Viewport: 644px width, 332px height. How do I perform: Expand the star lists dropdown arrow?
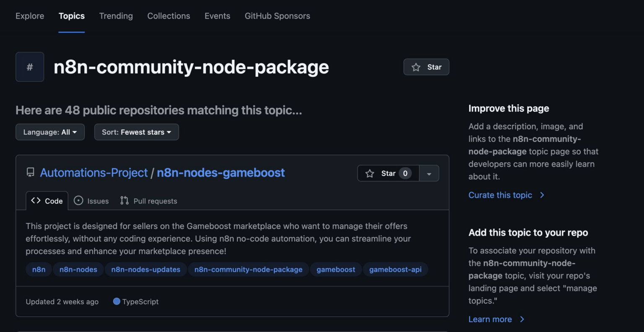point(429,173)
